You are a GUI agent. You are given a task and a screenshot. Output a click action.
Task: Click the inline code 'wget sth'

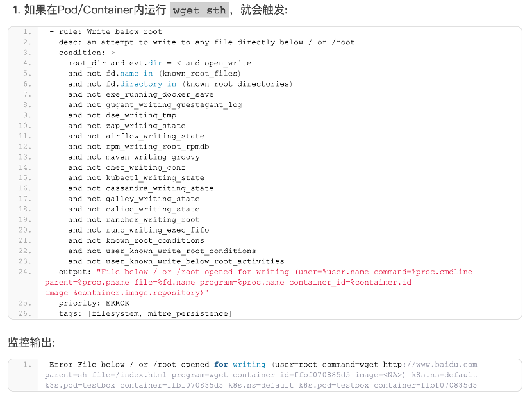pos(199,11)
